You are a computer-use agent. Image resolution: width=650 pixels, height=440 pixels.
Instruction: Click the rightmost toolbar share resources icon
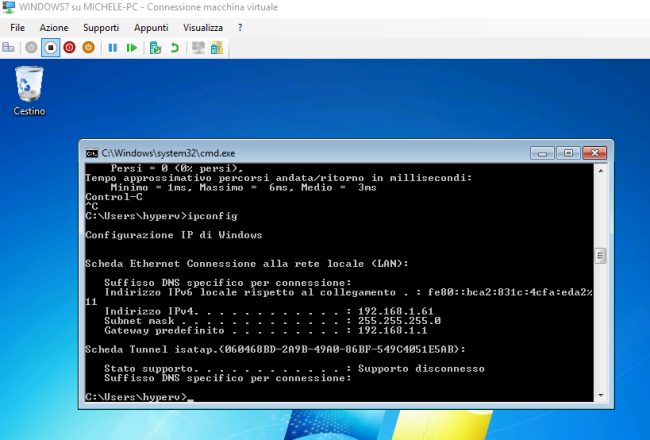point(219,47)
